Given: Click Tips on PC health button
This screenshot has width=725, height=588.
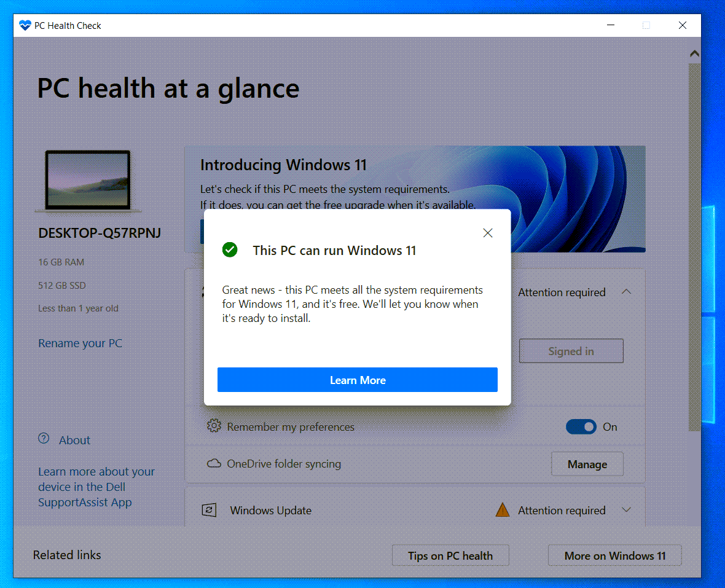Looking at the screenshot, I should point(450,555).
